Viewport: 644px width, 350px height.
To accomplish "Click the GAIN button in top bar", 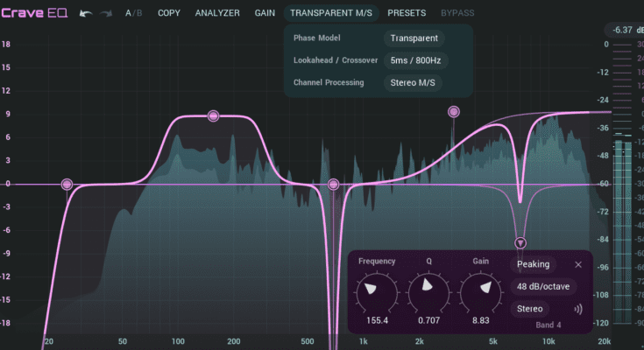I will click(265, 13).
